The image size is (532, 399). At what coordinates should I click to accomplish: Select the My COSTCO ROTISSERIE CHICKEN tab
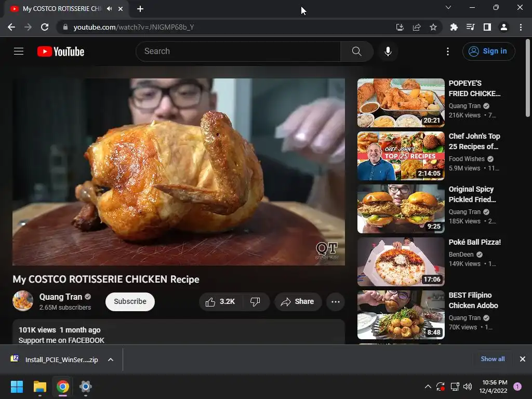tap(61, 9)
